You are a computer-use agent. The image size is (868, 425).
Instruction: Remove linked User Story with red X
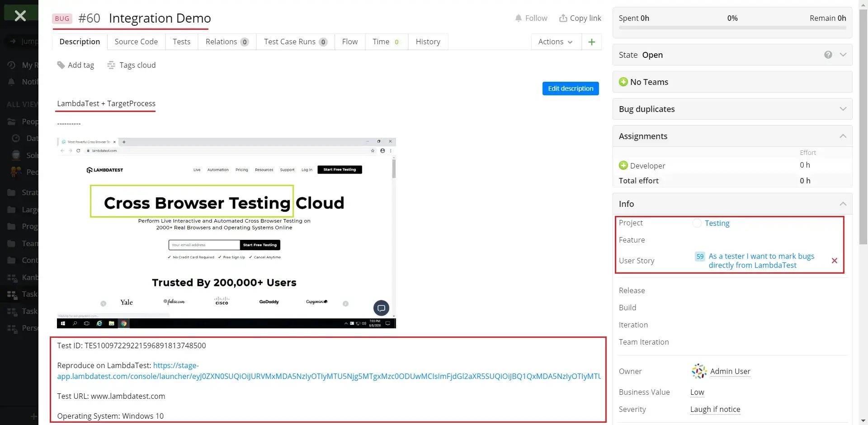(834, 261)
